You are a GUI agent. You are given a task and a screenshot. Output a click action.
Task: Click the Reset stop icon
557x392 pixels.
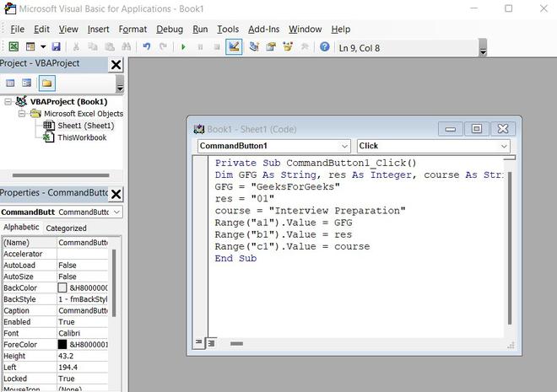[217, 47]
